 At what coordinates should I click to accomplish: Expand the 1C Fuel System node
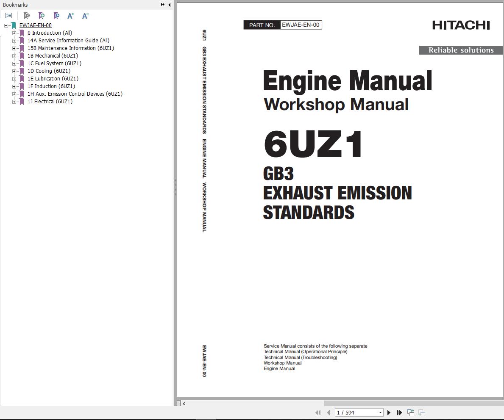click(x=14, y=64)
